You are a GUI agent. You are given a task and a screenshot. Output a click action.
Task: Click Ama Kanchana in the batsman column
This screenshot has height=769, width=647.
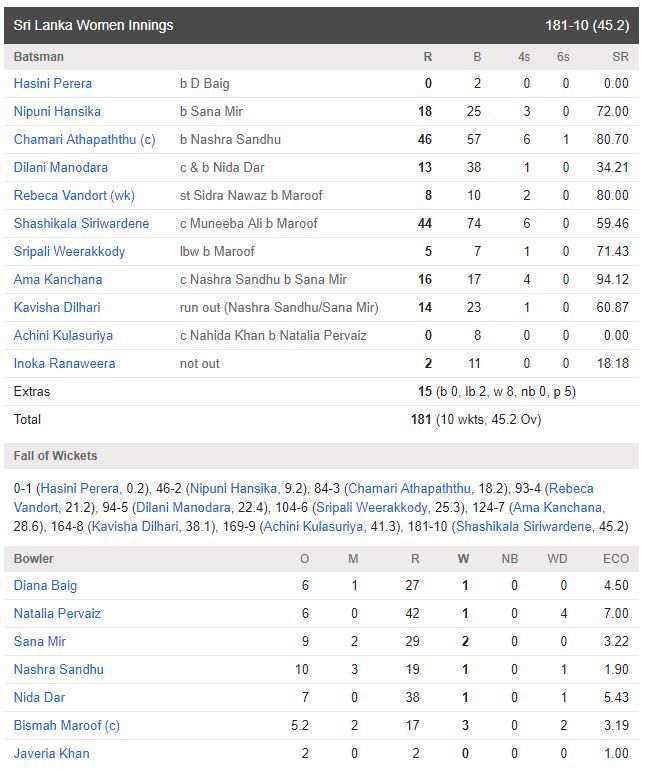pos(58,280)
